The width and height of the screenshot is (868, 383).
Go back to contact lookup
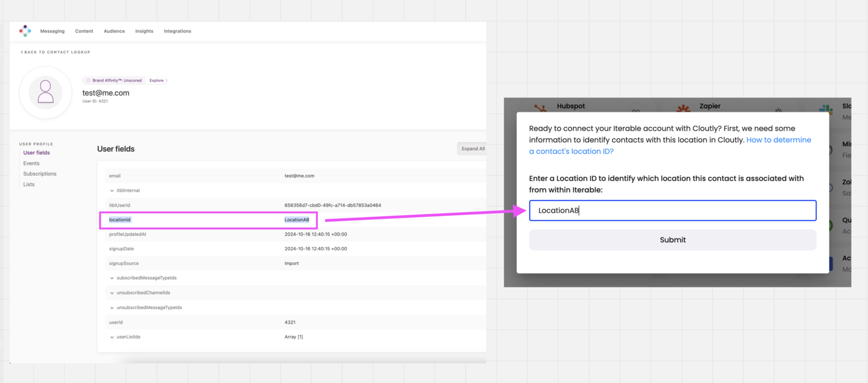[x=56, y=52]
